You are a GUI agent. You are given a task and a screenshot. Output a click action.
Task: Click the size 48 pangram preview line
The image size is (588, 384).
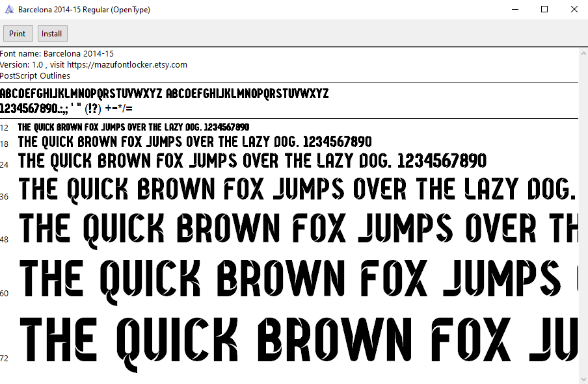pyautogui.click(x=298, y=229)
